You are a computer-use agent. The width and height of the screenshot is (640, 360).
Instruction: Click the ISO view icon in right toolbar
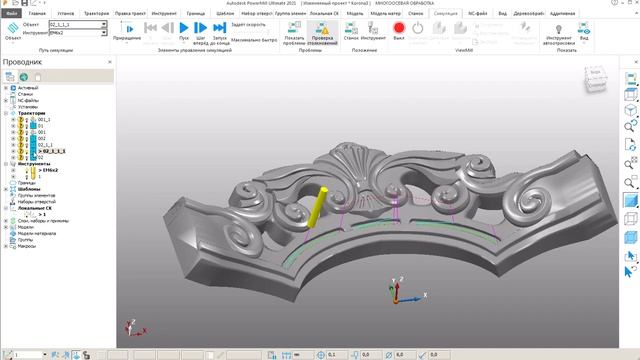coord(631,111)
